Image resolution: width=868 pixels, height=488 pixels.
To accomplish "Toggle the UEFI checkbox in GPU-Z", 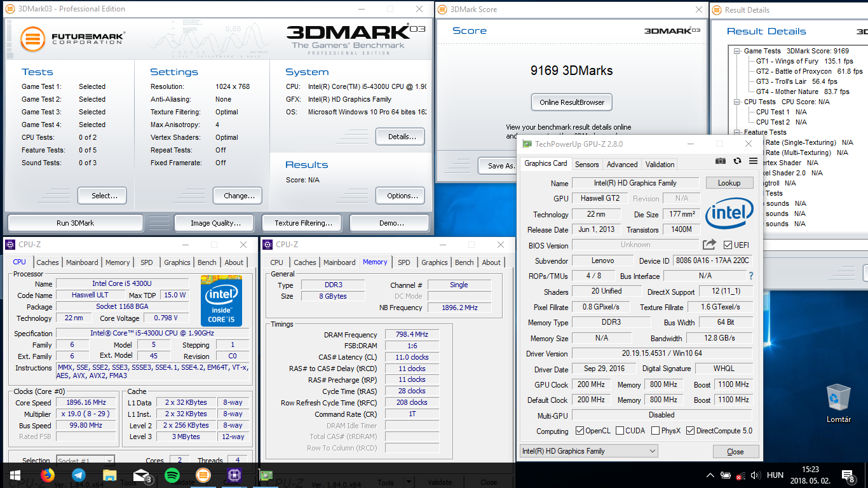I will tap(728, 245).
